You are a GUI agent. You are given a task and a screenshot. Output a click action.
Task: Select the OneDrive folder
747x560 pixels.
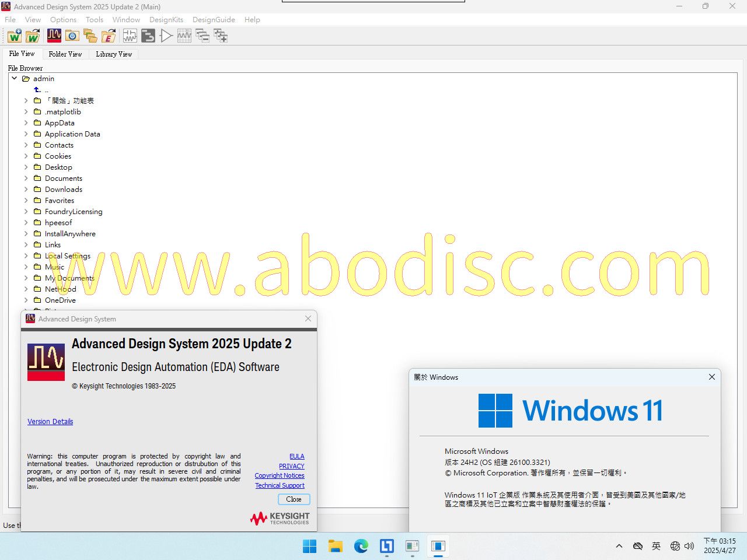click(x=60, y=300)
